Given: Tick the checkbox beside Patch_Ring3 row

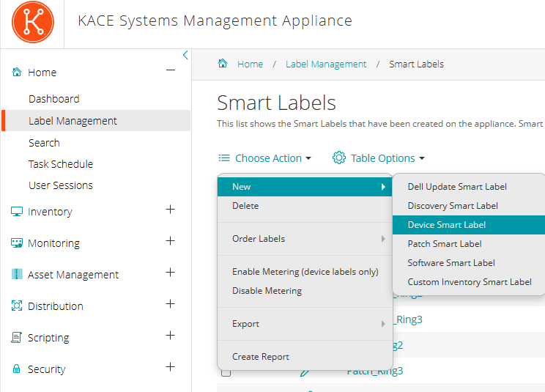Looking at the screenshot, I should click(226, 371).
